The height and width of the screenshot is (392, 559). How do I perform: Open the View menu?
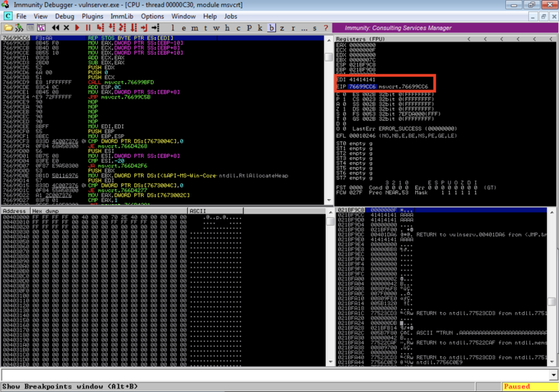pyautogui.click(x=41, y=16)
